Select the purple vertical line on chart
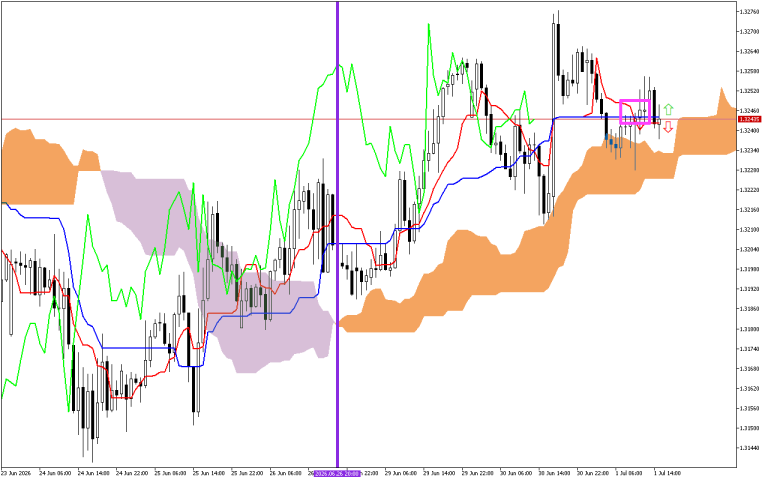 click(337, 235)
